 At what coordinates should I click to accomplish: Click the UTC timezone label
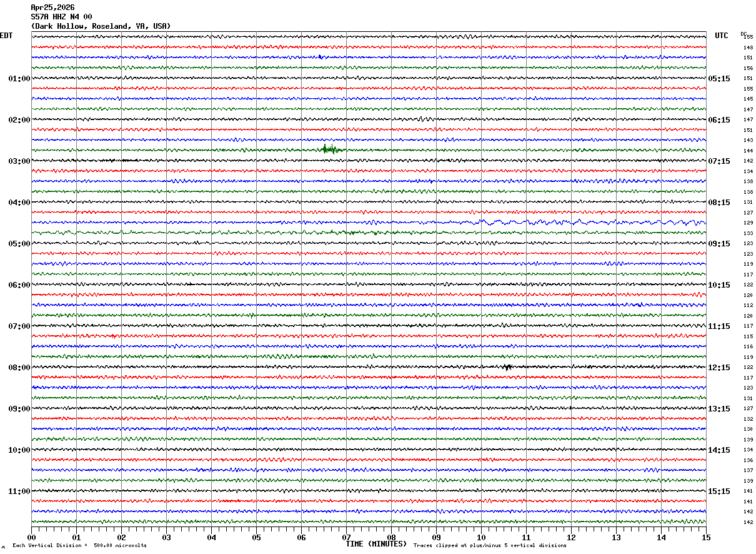tap(722, 36)
